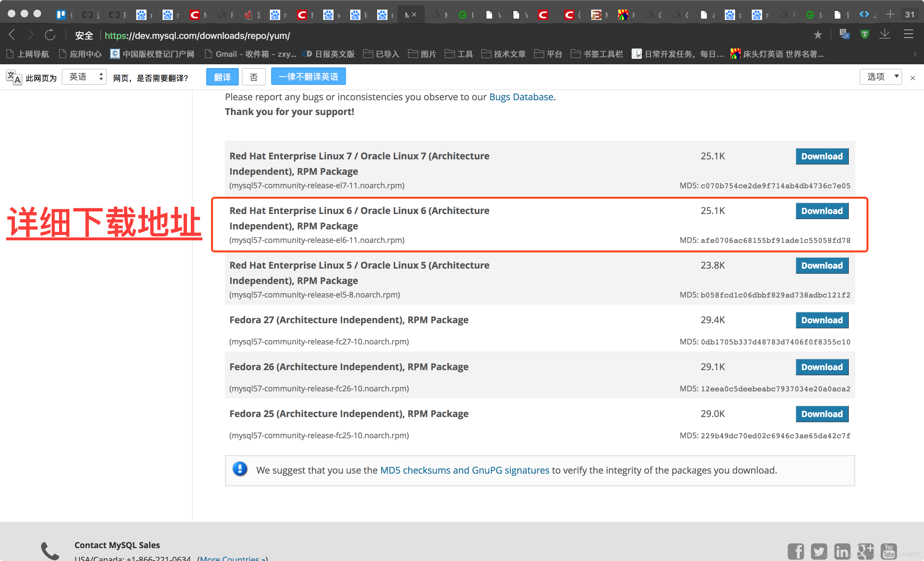
Task: Expand the bookmarks bar overflow chevron
Action: click(x=915, y=54)
